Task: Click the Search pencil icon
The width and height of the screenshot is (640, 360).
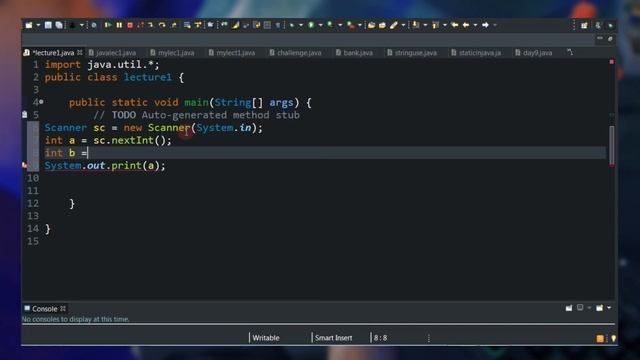Action: (x=393, y=25)
